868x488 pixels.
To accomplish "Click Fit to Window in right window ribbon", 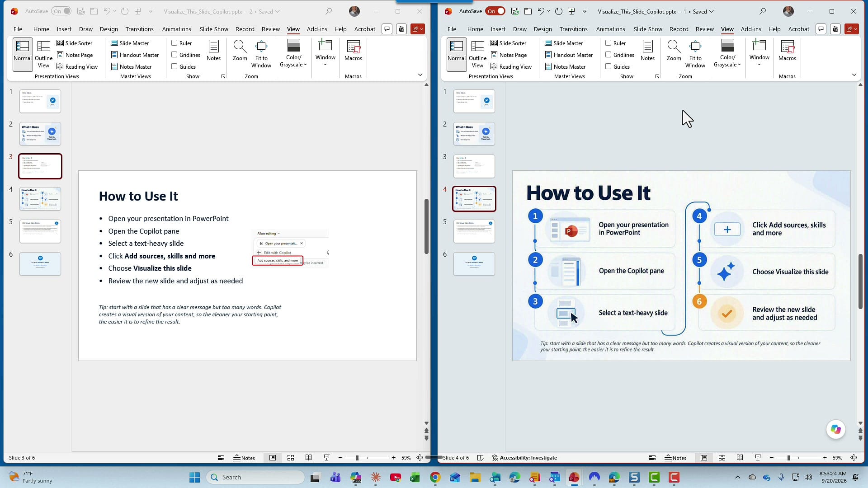I will pyautogui.click(x=695, y=54).
